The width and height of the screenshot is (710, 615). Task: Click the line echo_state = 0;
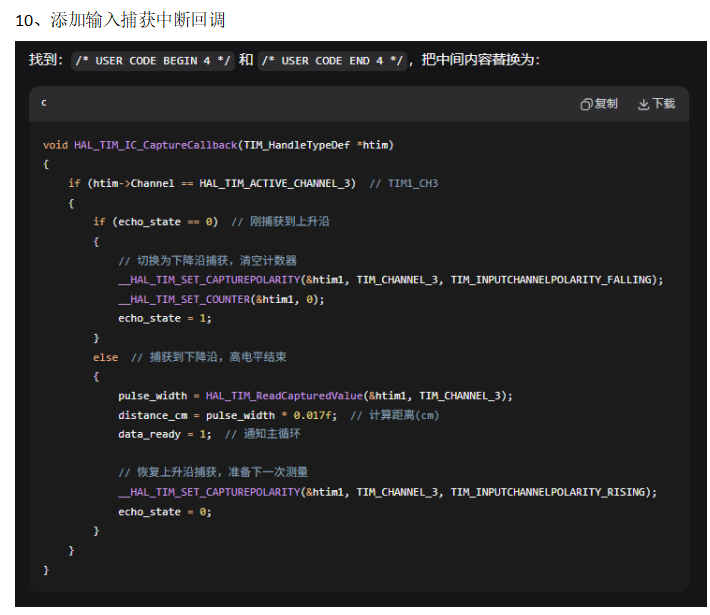pos(165,512)
